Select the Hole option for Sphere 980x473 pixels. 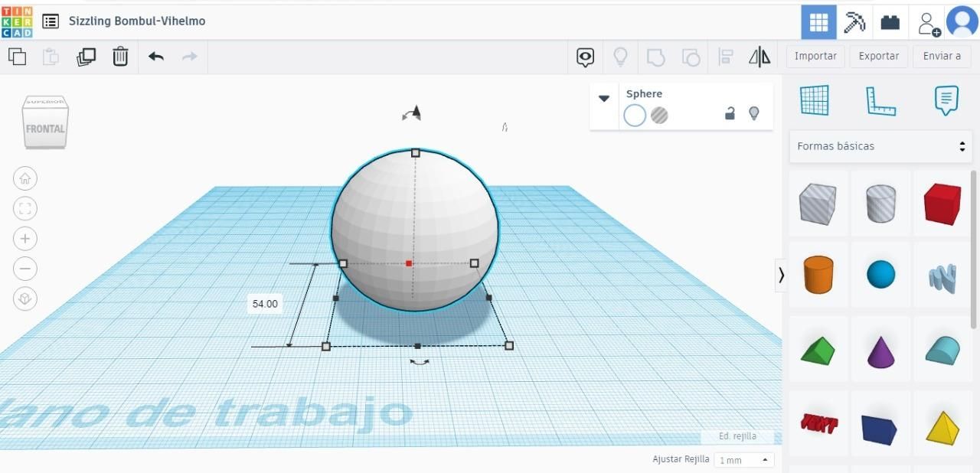(x=659, y=116)
